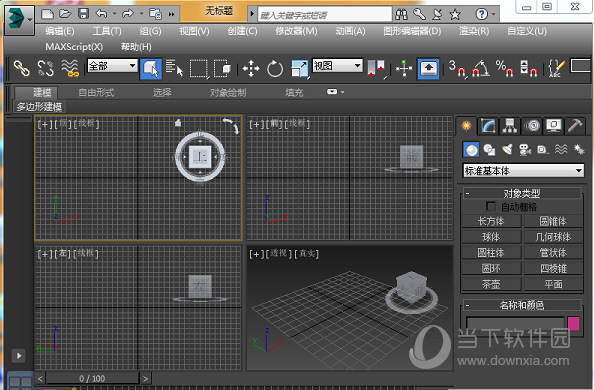Open the Modify command panel tab
Viewport: 594px width, 390px height.
point(488,126)
